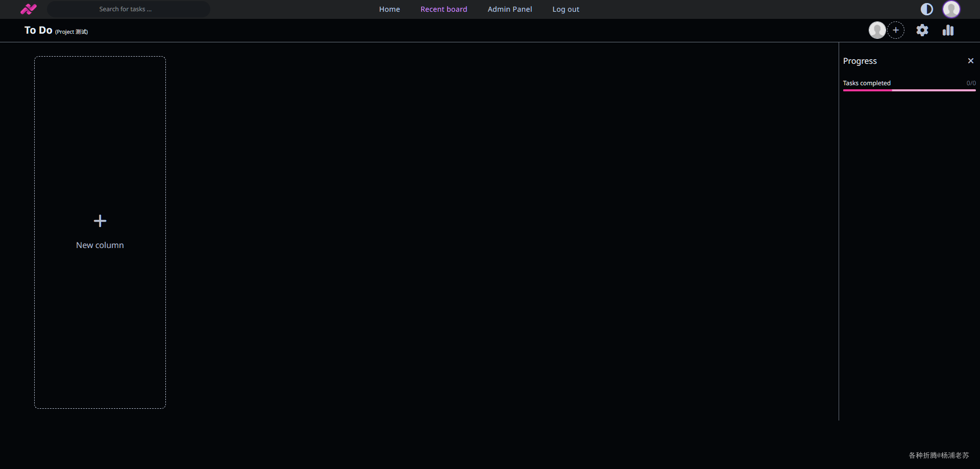Screen dimensions: 980x469
Task: Click the 0/0 task count
Action: click(x=971, y=83)
